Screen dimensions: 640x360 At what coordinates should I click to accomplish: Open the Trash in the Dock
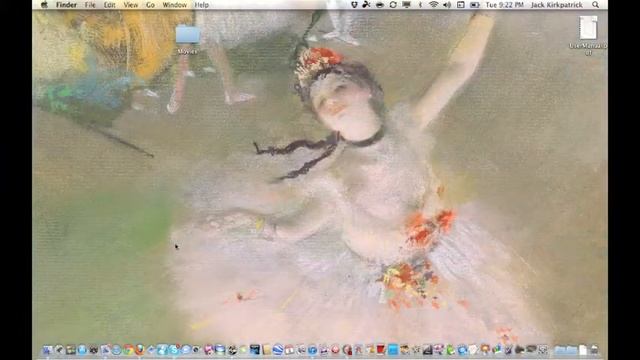click(x=594, y=350)
